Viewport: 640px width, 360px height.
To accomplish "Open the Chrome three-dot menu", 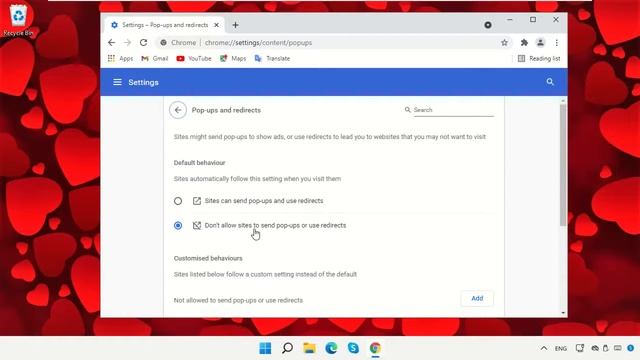I will (556, 42).
